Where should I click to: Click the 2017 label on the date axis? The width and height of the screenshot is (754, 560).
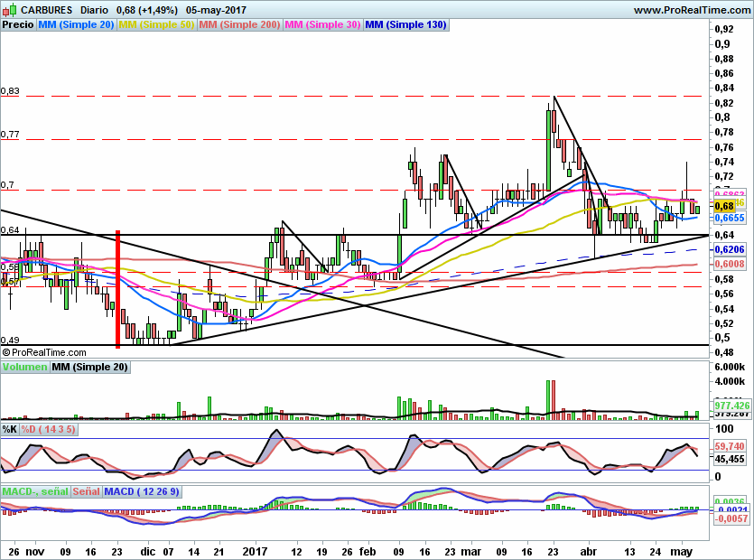pyautogui.click(x=255, y=551)
